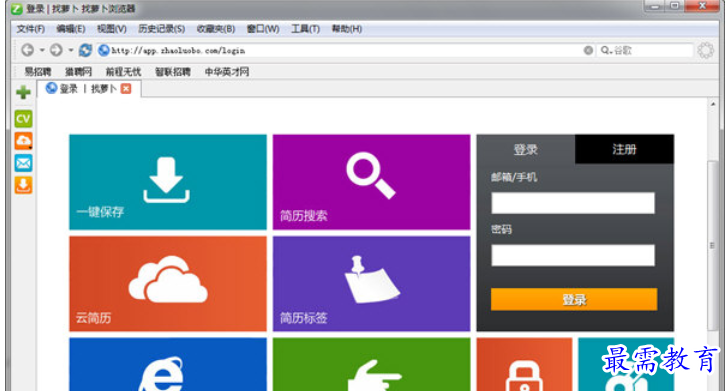Open the 猎聘网 bookmark
726x391 pixels.
tap(78, 72)
